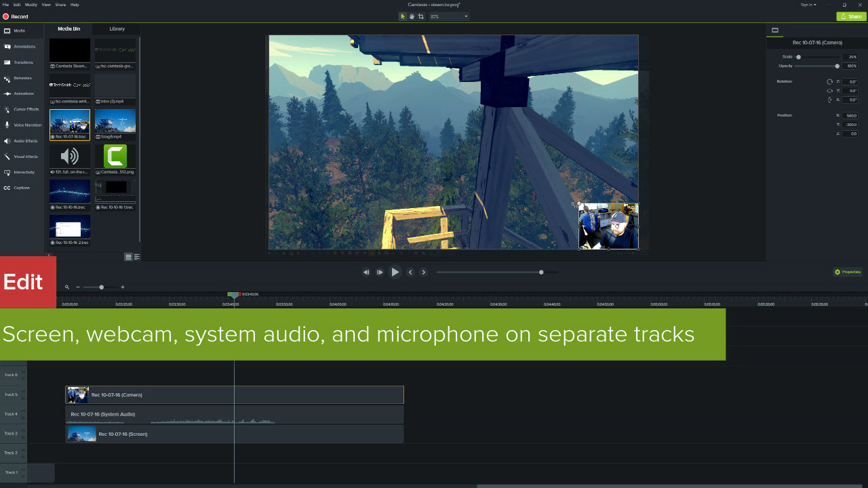868x488 pixels.
Task: Select the Transitions tool
Action: pyautogui.click(x=20, y=62)
